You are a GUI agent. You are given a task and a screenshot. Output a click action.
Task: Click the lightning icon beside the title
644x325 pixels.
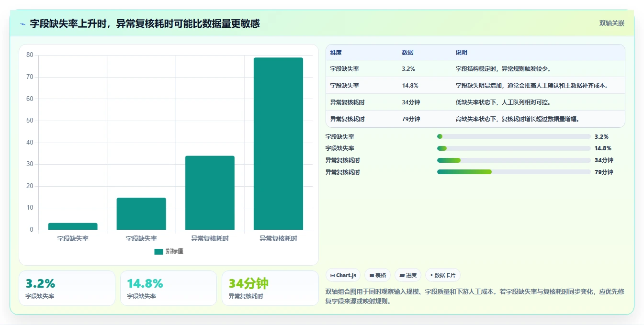click(23, 23)
